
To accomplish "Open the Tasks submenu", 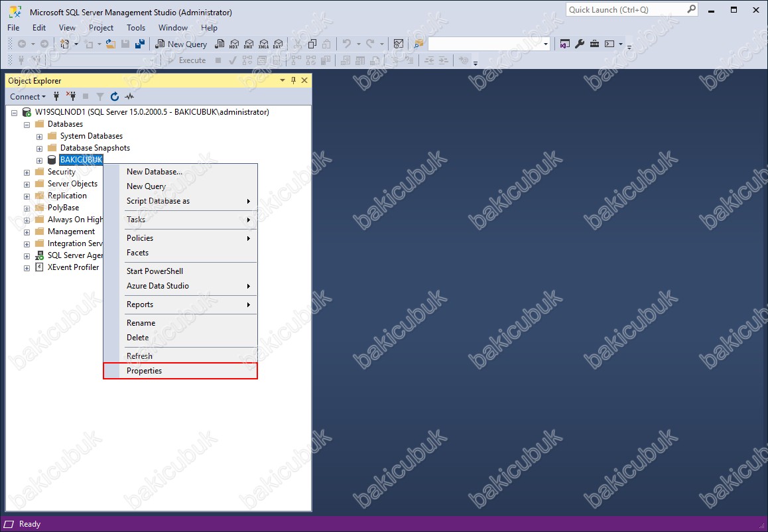I will tap(180, 220).
